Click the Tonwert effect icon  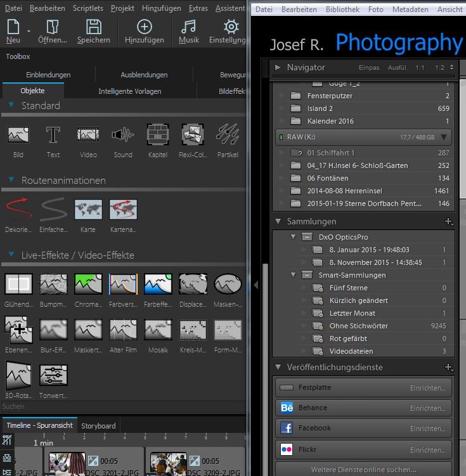pyautogui.click(x=53, y=375)
